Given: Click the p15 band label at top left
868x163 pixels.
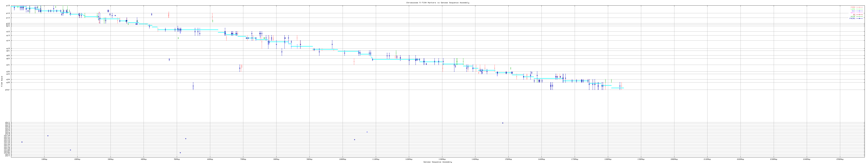Looking at the screenshot, I should [x=8, y=6].
